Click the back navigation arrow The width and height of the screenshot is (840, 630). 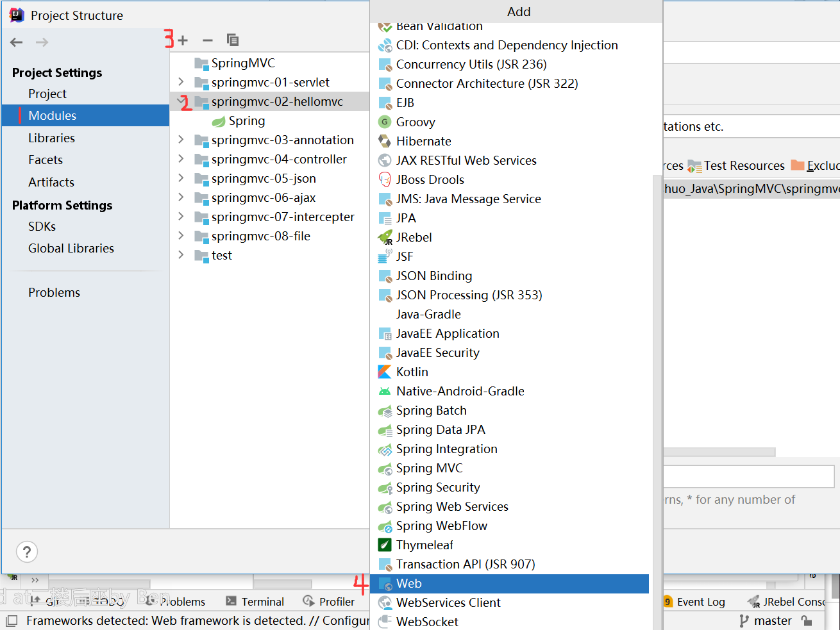[x=15, y=42]
